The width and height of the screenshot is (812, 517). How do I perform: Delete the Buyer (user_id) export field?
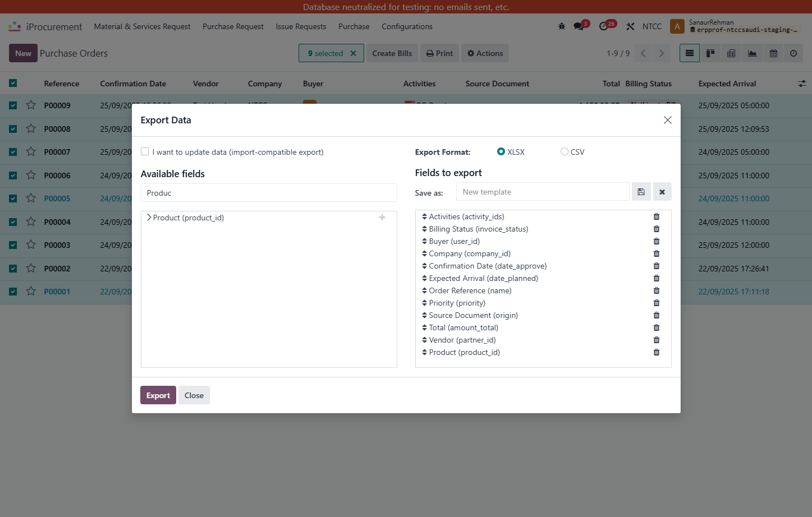pyautogui.click(x=657, y=241)
